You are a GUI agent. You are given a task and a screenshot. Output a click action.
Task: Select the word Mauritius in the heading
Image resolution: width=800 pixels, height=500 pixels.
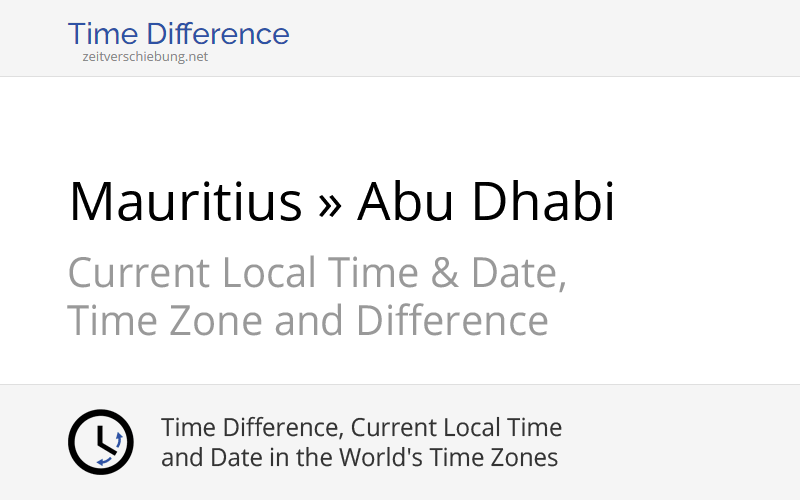[x=185, y=202]
